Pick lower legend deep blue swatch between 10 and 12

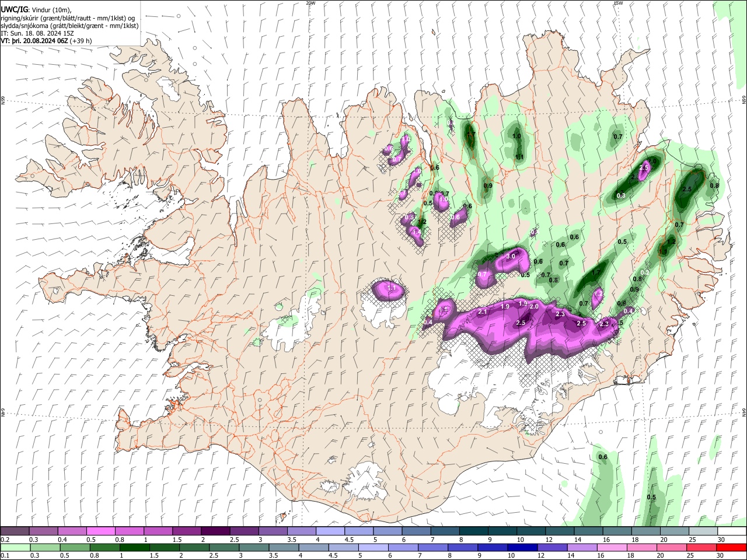click(522, 547)
